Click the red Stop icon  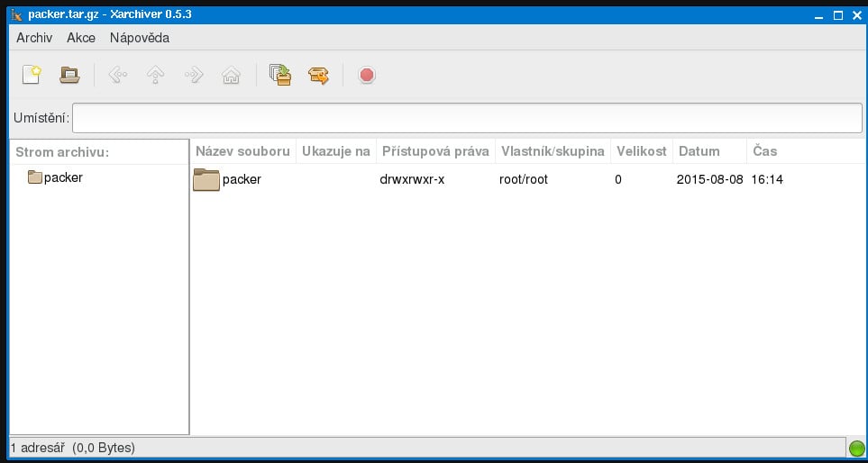pos(367,75)
